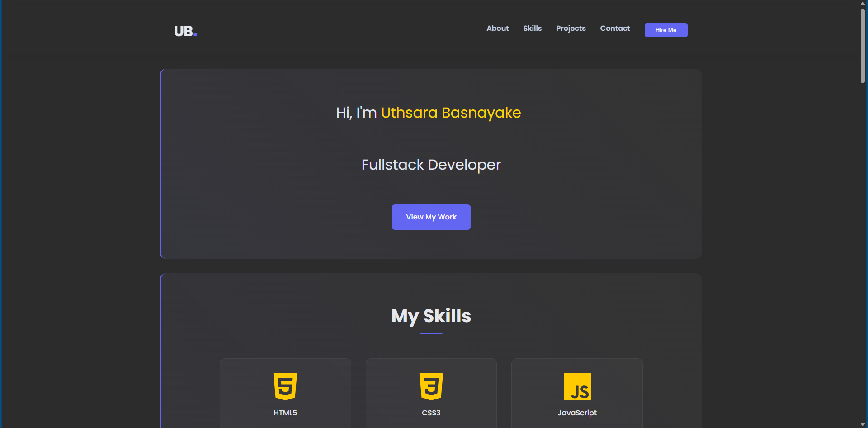The image size is (868, 428).
Task: Click the yellow JS JavaScript icon
Action: coord(577,387)
